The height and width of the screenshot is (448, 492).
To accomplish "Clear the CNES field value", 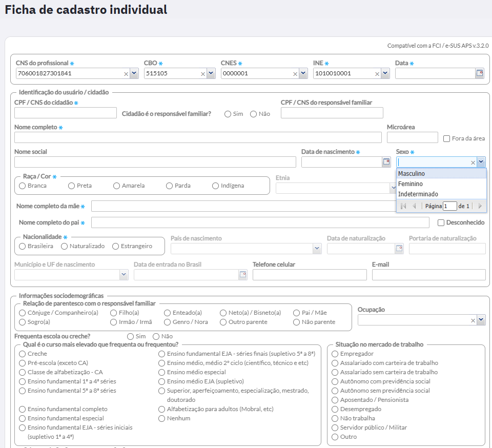I will [295, 74].
